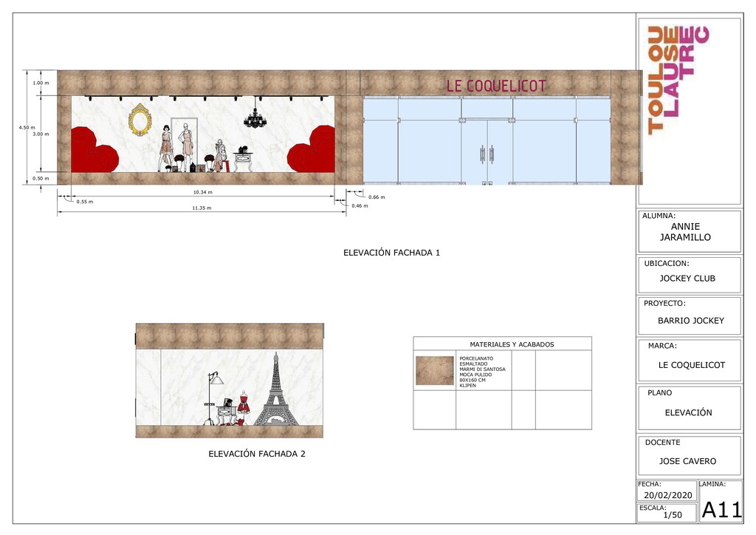
Task: Click the UBICACION: label
Action: [667, 263]
